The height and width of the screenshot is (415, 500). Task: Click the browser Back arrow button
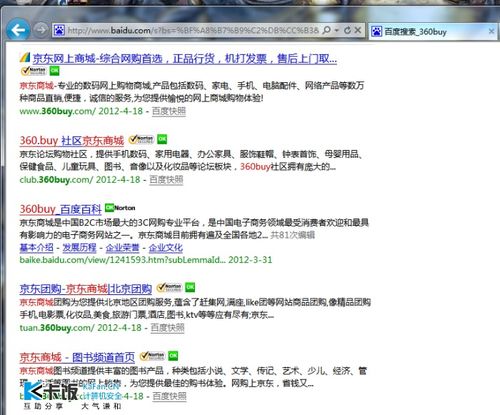[17, 30]
